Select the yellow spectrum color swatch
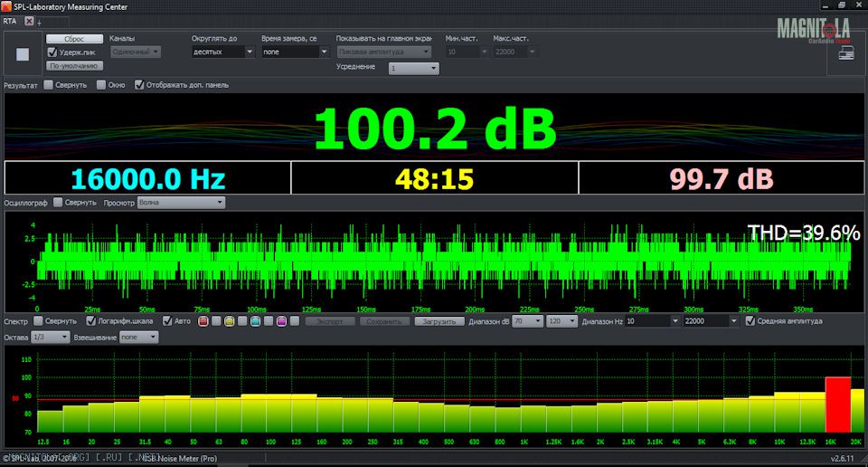Image resolution: width=868 pixels, height=467 pixels. (x=230, y=321)
